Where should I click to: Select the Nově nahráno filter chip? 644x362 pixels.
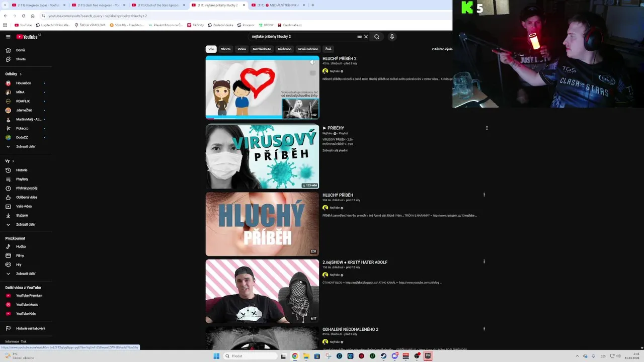click(x=308, y=49)
